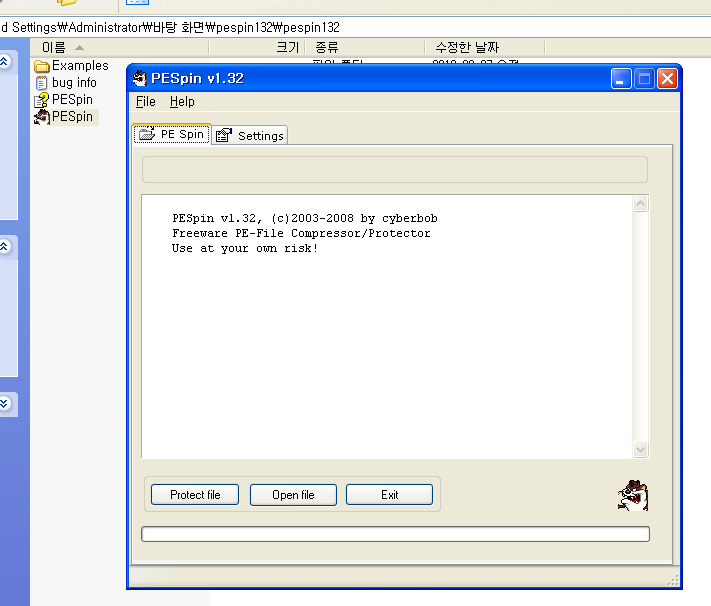
Task: Select the PESpin application file with Taz icon
Action: point(71,117)
